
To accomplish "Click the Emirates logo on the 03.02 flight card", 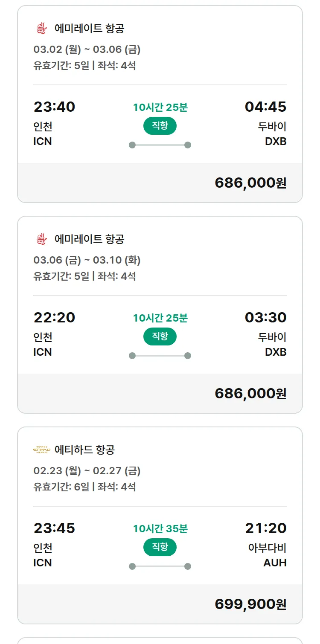I will coord(41,29).
